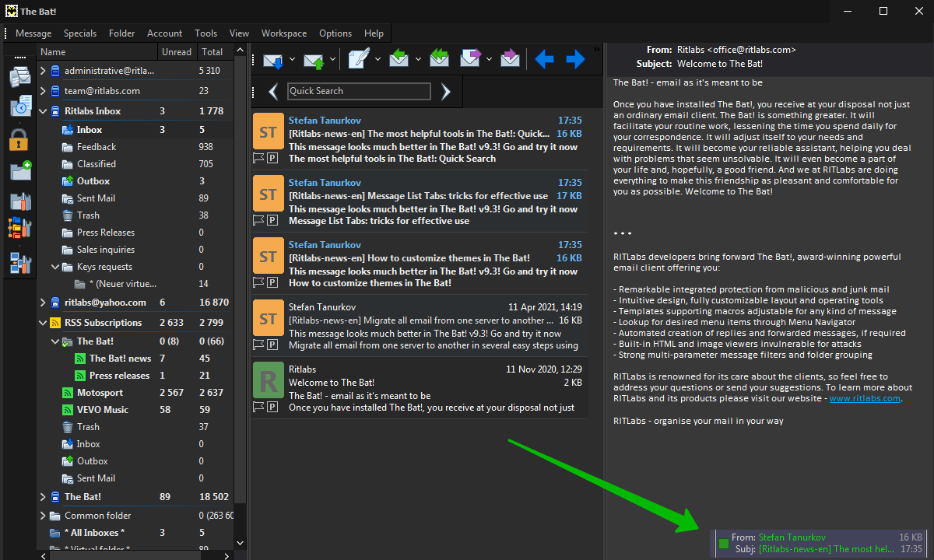Image resolution: width=934 pixels, height=560 pixels.
Task: Click the envelopes icon in the left sidebar
Action: 20,77
